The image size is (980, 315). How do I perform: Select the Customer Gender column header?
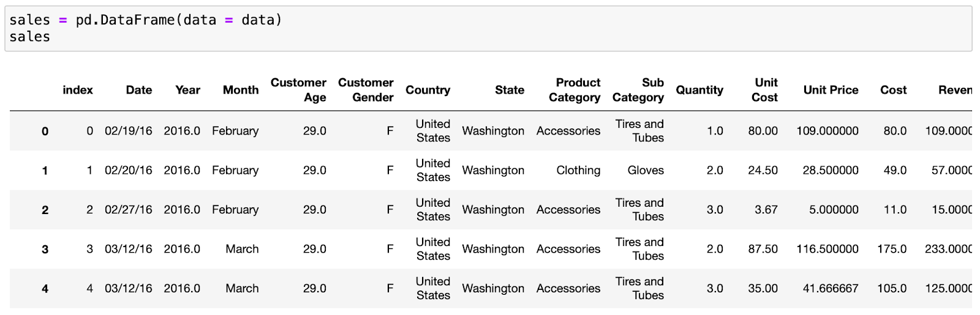(x=366, y=90)
